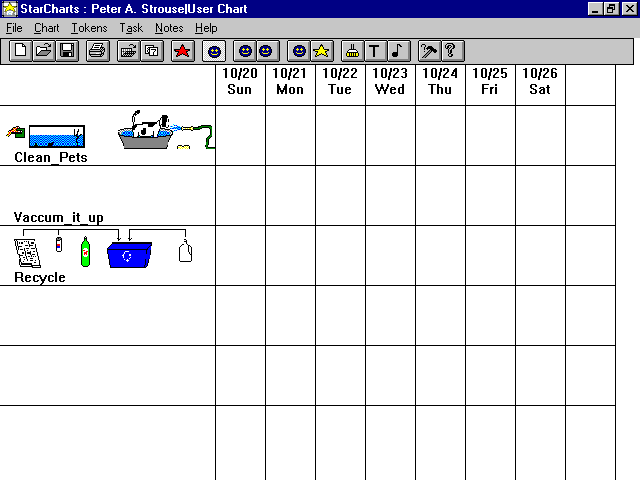Screen dimensions: 640x480
Task: Click the New chart toolbar icon
Action: coord(20,50)
